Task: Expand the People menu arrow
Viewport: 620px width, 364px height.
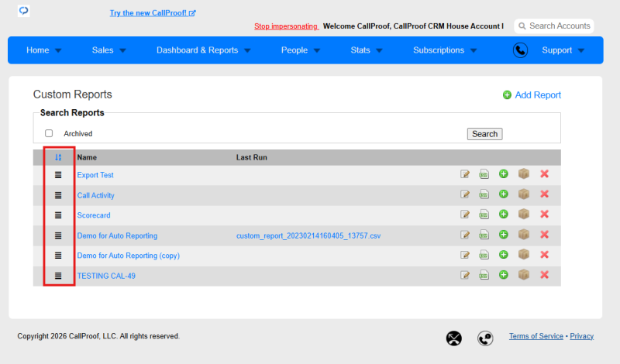Action: click(317, 50)
